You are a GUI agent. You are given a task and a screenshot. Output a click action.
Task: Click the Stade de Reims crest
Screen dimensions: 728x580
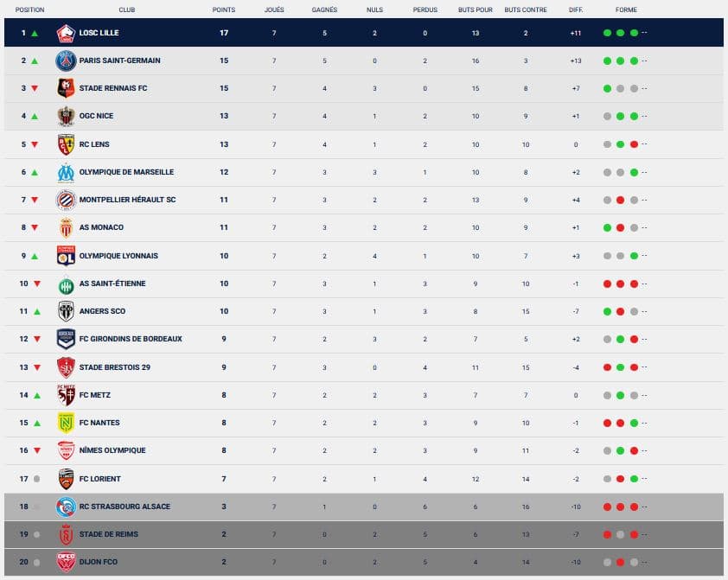click(x=66, y=534)
